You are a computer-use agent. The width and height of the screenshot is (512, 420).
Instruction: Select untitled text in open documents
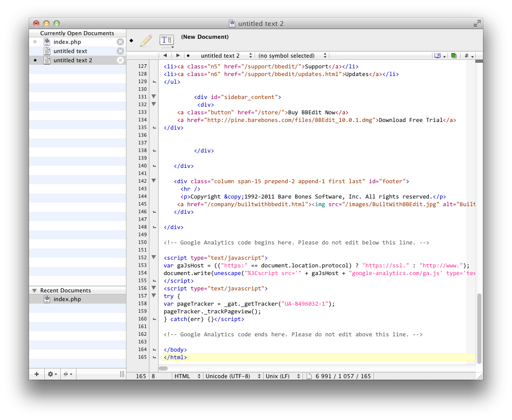click(78, 51)
